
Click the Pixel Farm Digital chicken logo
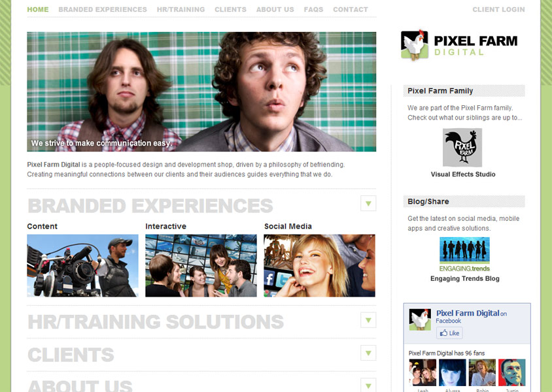[415, 45]
